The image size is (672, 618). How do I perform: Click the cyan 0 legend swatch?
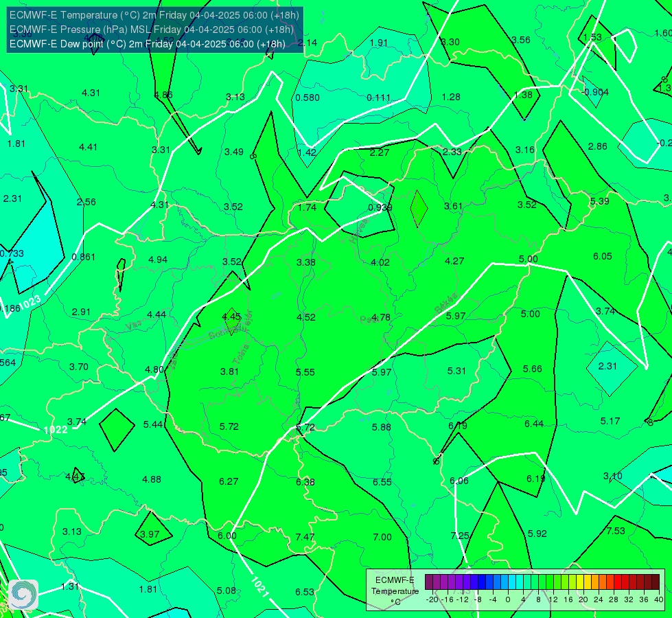coord(511,582)
